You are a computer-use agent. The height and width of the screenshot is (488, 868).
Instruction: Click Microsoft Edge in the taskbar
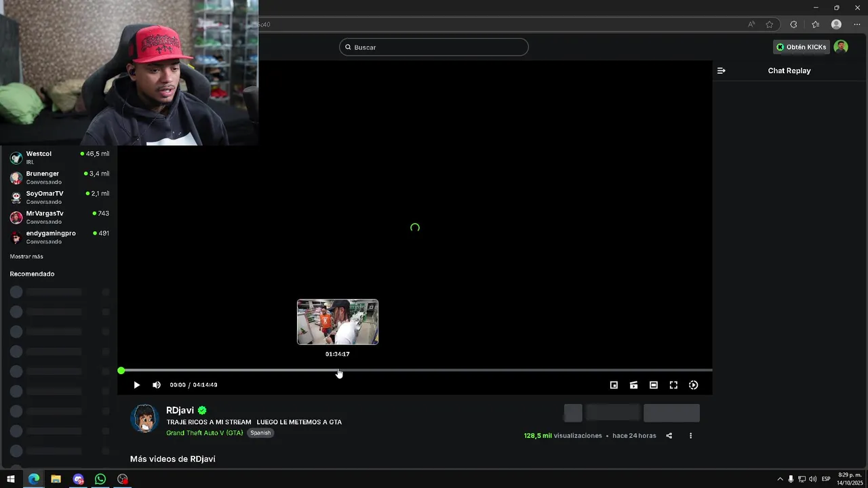tap(33, 479)
